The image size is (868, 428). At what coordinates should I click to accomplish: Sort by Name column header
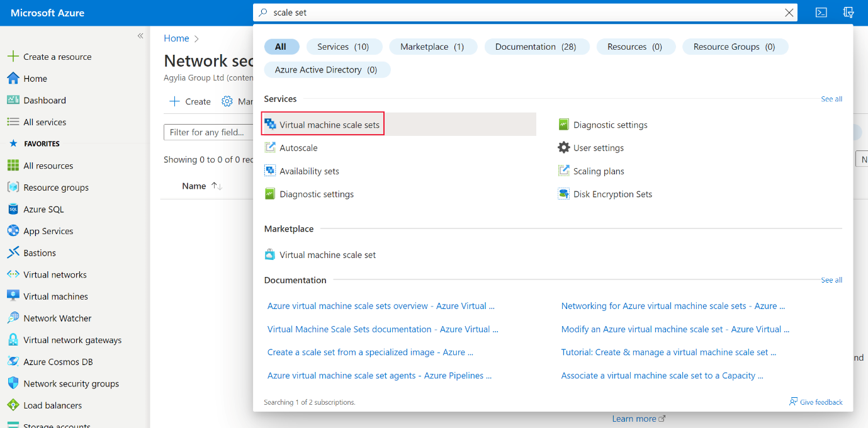(x=194, y=186)
